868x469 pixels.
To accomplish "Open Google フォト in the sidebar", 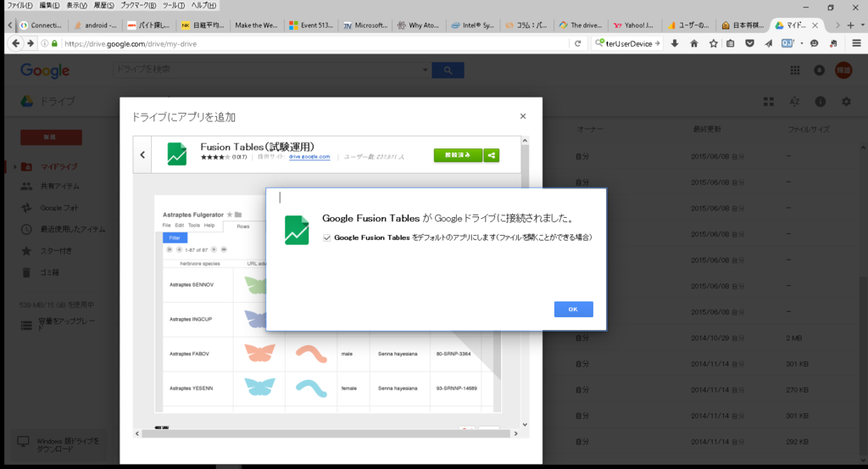I will coord(59,208).
